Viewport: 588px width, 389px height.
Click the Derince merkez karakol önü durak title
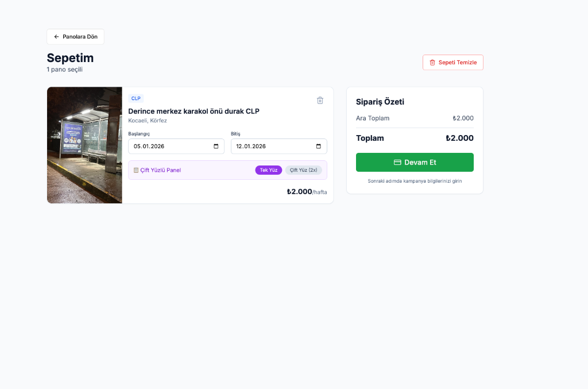[x=194, y=111]
